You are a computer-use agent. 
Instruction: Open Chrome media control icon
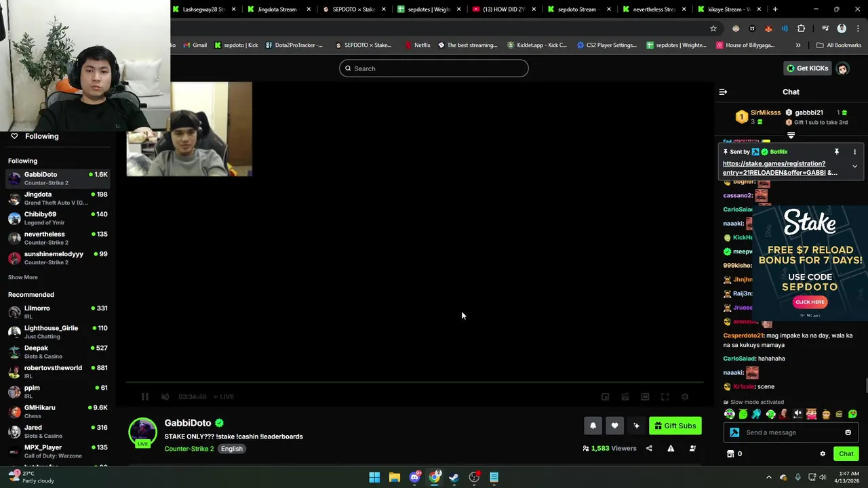pyautogui.click(x=825, y=28)
